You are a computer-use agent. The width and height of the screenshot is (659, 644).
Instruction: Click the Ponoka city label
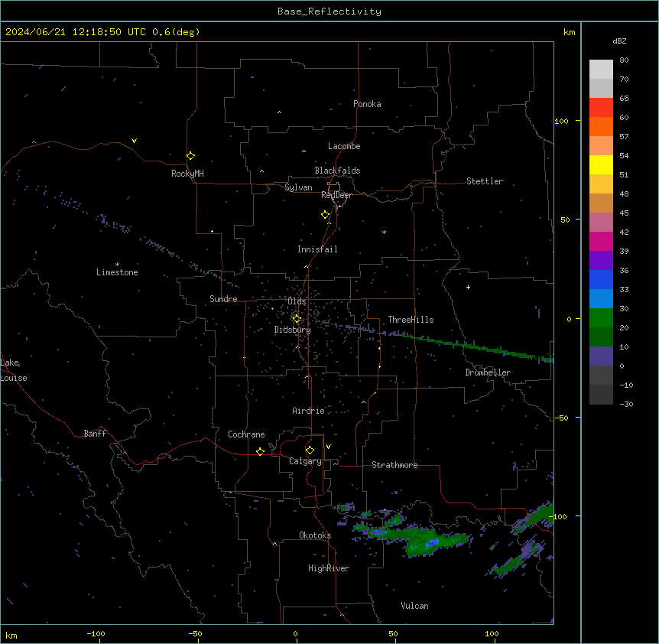(367, 104)
